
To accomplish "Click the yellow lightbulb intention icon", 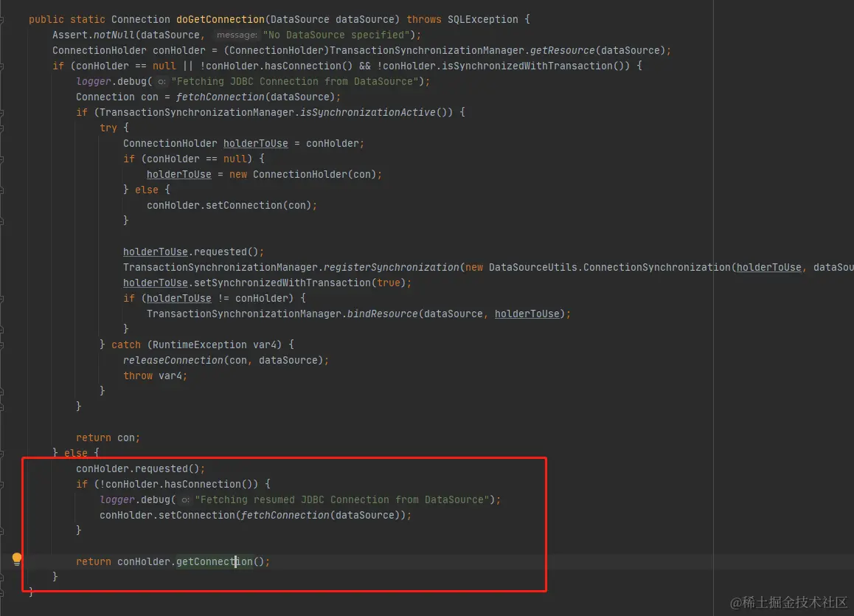I will point(17,559).
